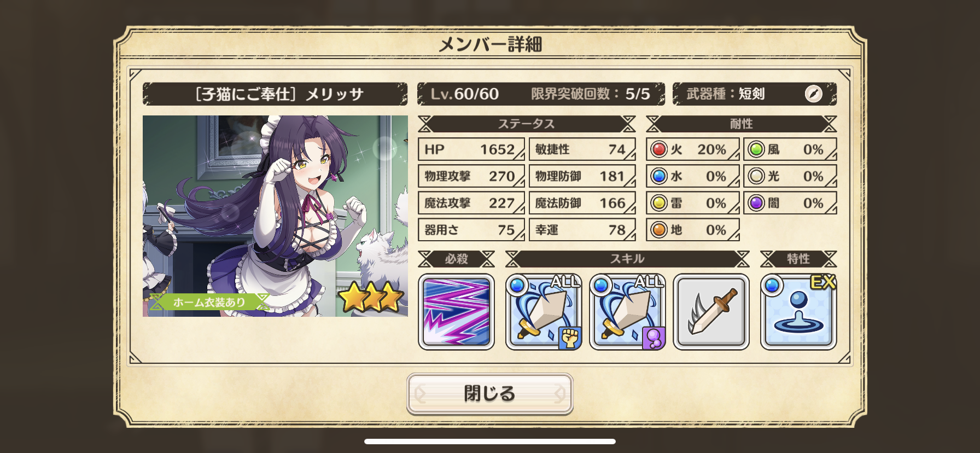Tap the 耐性 section header
The width and height of the screenshot is (980, 453).
click(742, 124)
